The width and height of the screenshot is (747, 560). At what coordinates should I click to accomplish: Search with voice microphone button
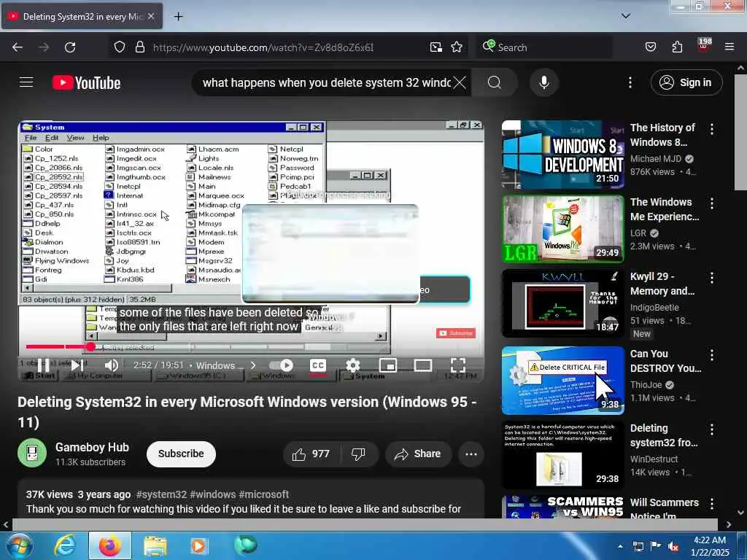(x=544, y=83)
